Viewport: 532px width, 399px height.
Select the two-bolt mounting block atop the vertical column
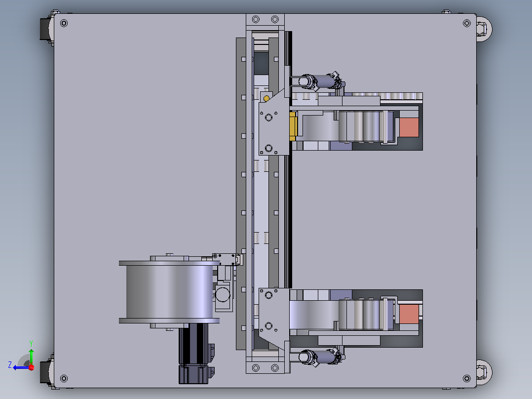pos(266,19)
